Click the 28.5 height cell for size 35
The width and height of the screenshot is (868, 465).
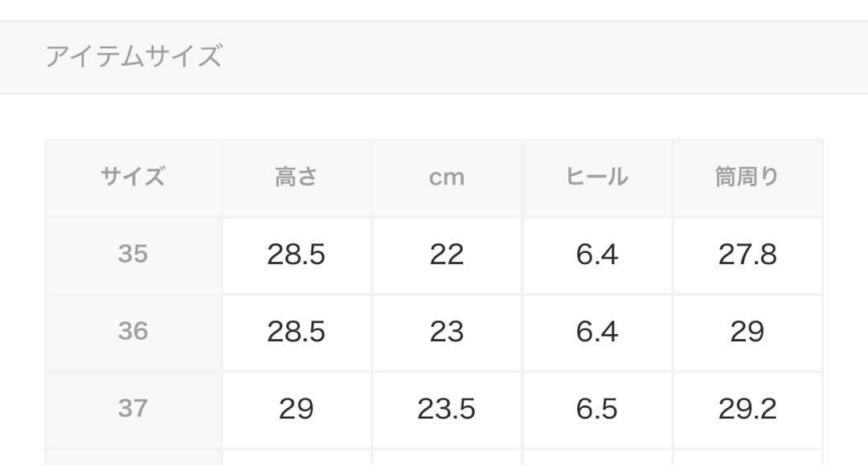tap(296, 255)
